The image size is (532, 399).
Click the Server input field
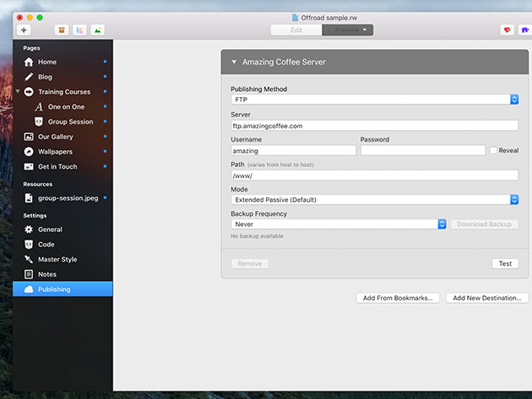pyautogui.click(x=375, y=126)
